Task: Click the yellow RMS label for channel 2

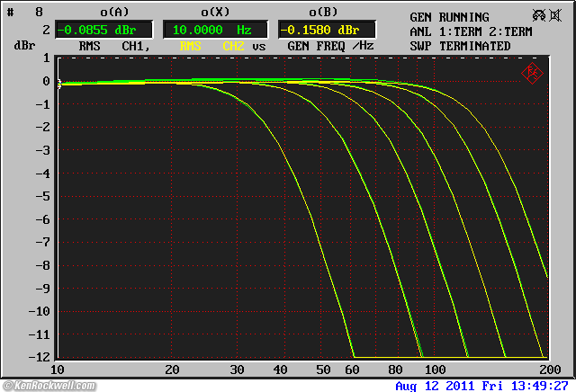Action: pyautogui.click(x=191, y=46)
